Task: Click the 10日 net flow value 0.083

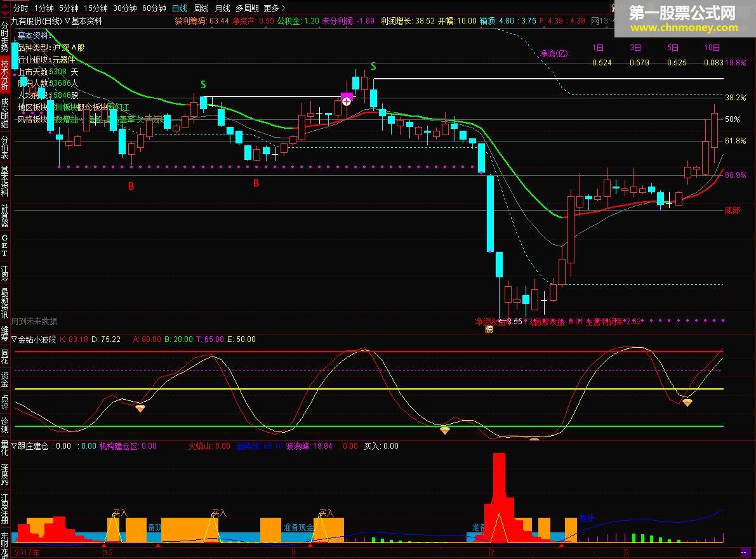Action: click(x=713, y=63)
